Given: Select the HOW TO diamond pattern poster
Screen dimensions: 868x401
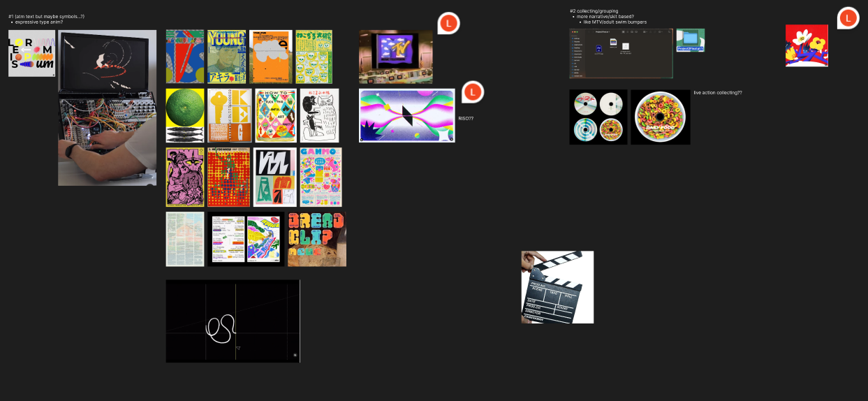Looking at the screenshot, I should tap(276, 115).
